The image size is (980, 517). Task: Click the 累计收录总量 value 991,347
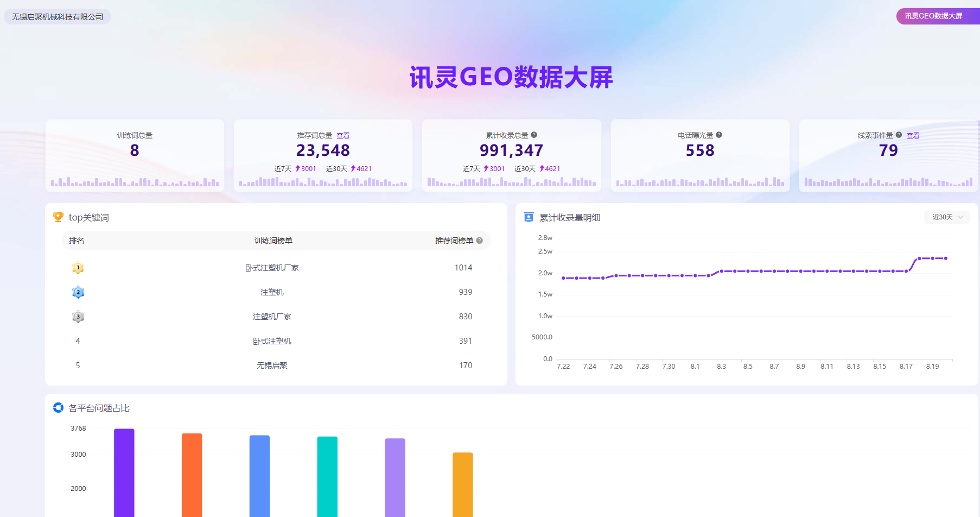pyautogui.click(x=511, y=150)
